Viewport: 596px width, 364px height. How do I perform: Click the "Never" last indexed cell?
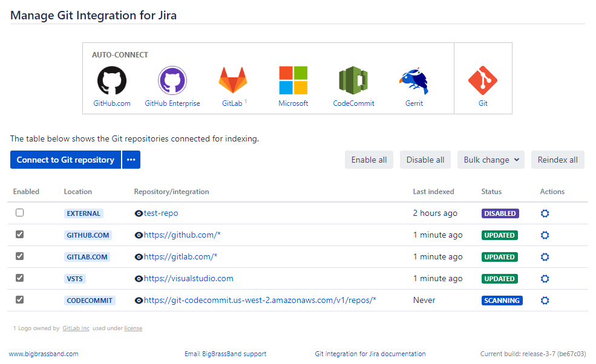[424, 300]
